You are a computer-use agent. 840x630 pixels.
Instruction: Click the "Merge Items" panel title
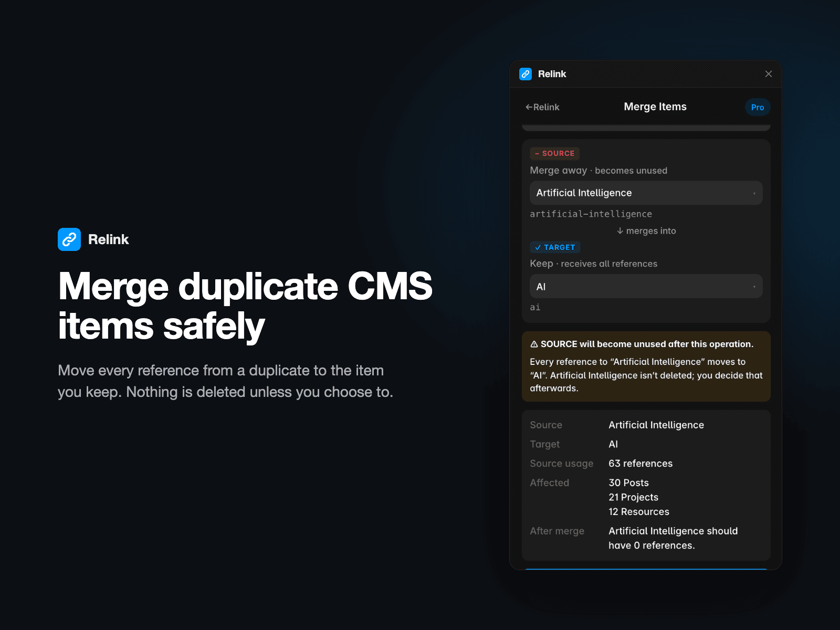(655, 107)
